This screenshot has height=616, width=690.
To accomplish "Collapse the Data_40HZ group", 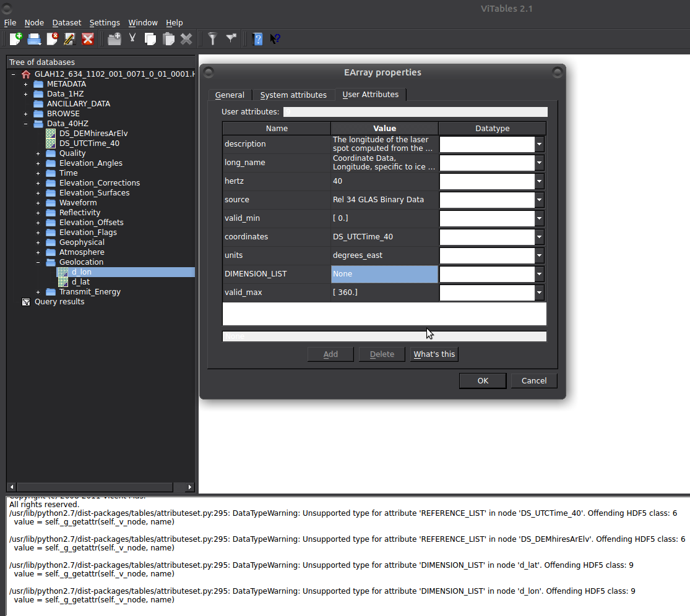I will click(25, 123).
